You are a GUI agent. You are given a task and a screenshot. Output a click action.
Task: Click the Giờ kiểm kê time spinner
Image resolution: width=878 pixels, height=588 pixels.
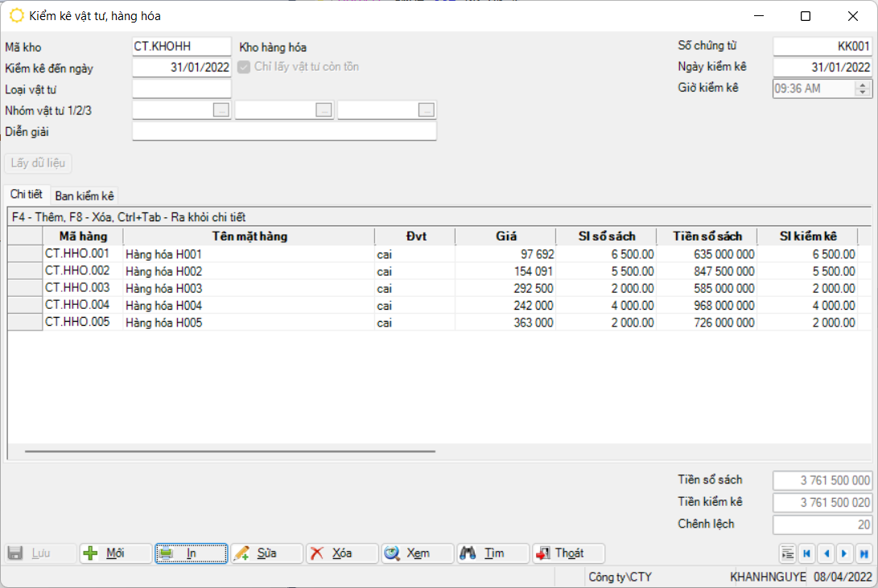866,88
